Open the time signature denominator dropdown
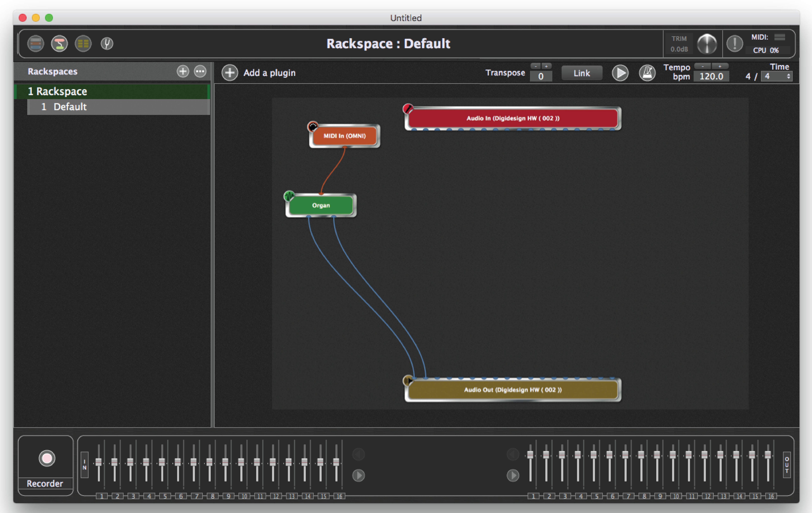Image resolution: width=812 pixels, height=513 pixels. (777, 76)
